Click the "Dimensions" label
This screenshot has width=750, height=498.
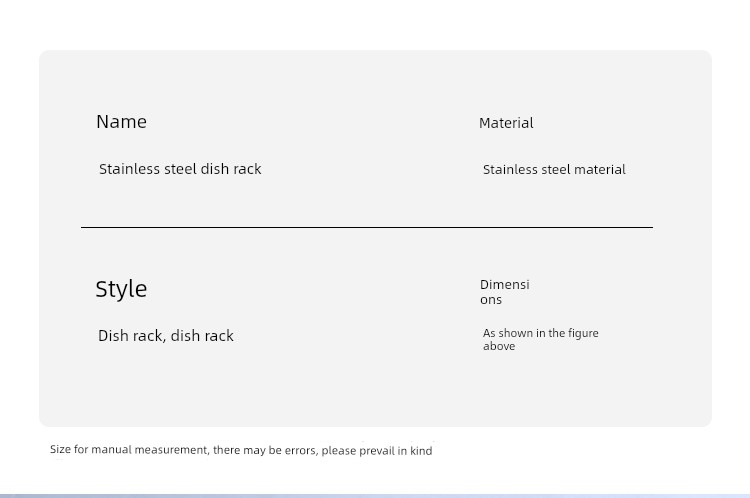505,292
